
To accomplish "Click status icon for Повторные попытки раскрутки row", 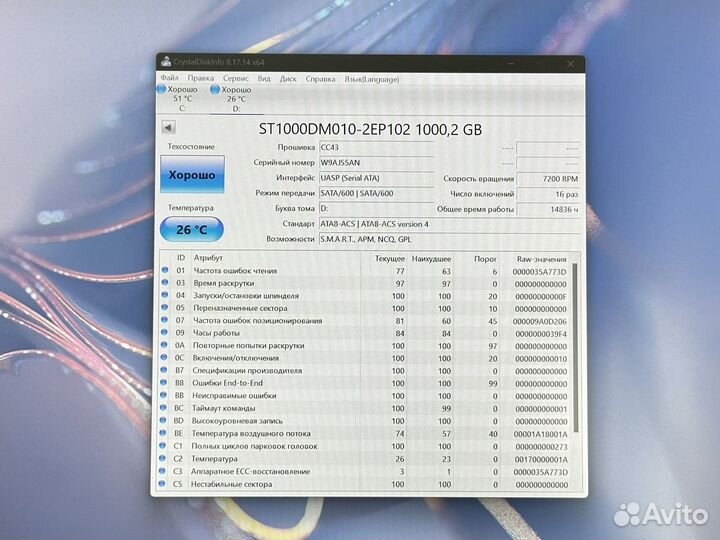I will click(x=164, y=345).
